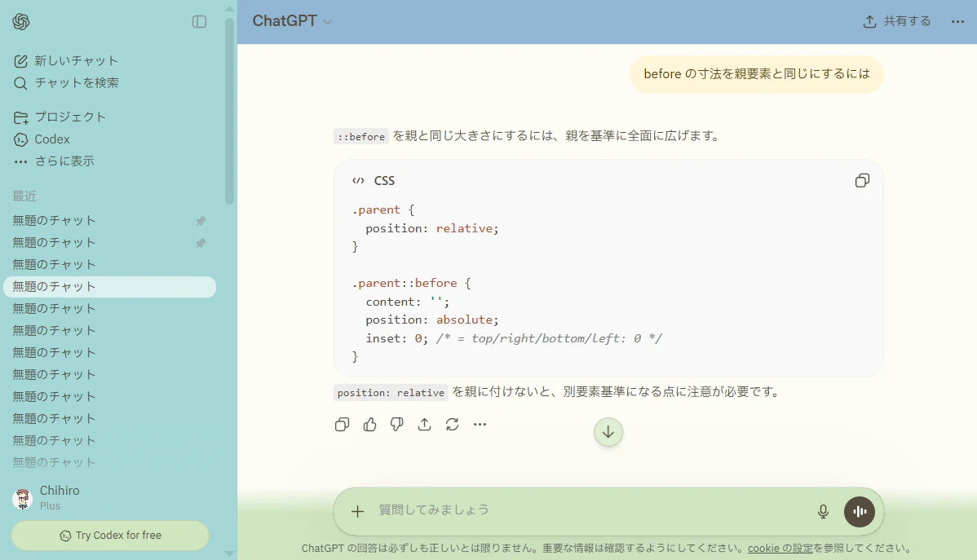Screen dimensions: 977x560
Task: Click the projects folder icon
Action: coord(20,117)
